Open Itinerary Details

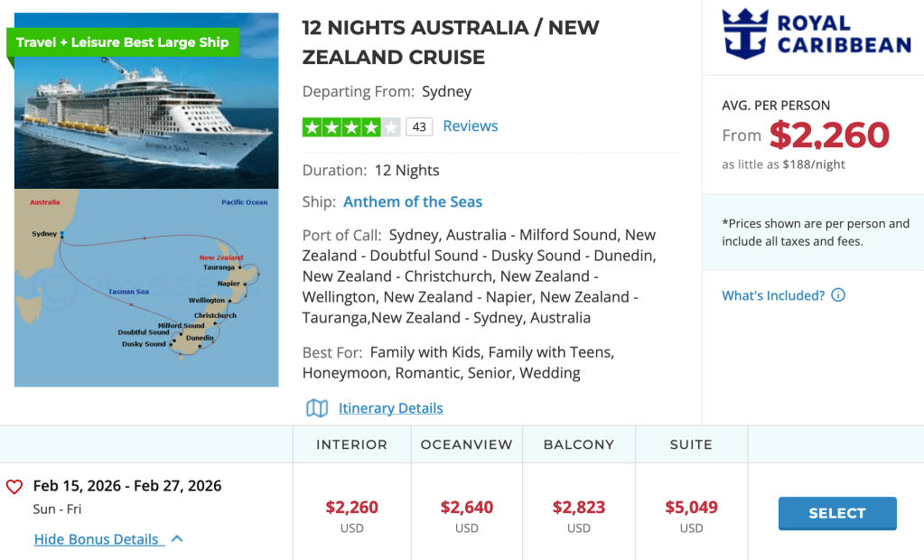390,408
